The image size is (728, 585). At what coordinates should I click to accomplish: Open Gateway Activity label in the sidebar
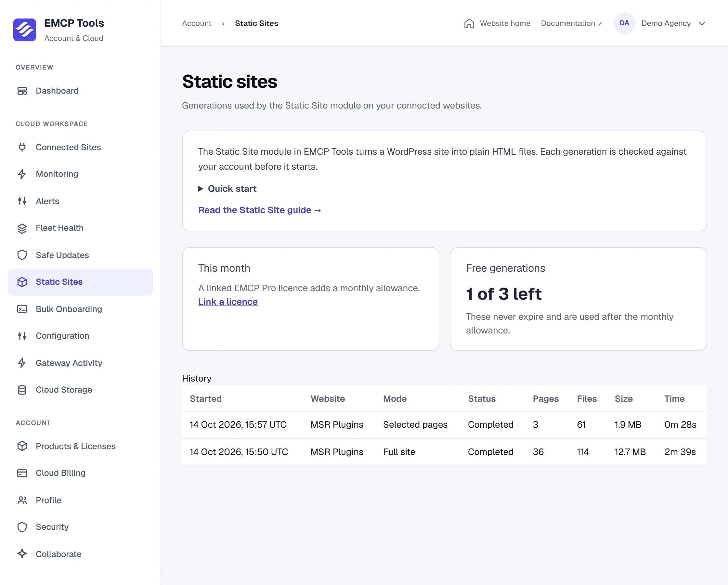(69, 363)
